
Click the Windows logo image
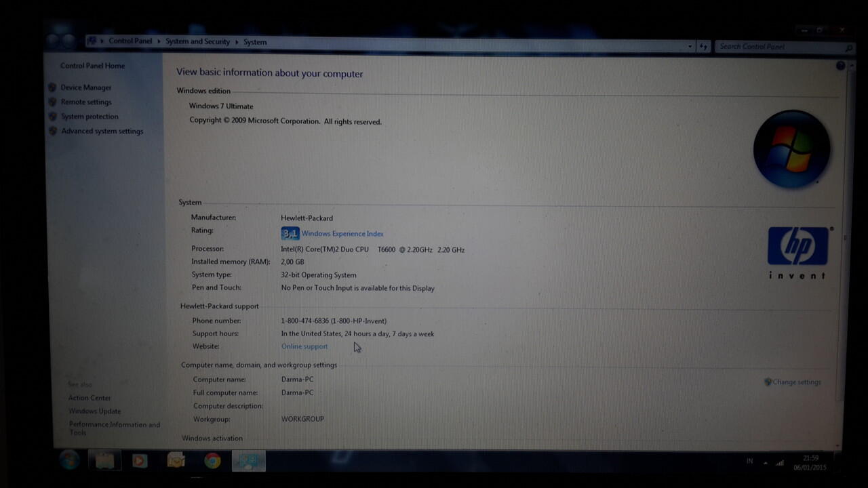pos(791,149)
